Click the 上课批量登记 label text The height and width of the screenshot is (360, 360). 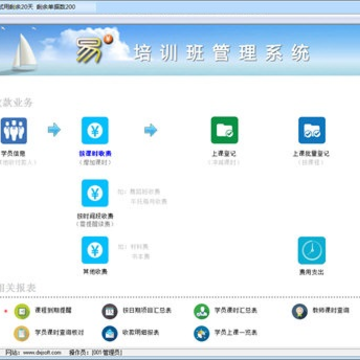311,154
